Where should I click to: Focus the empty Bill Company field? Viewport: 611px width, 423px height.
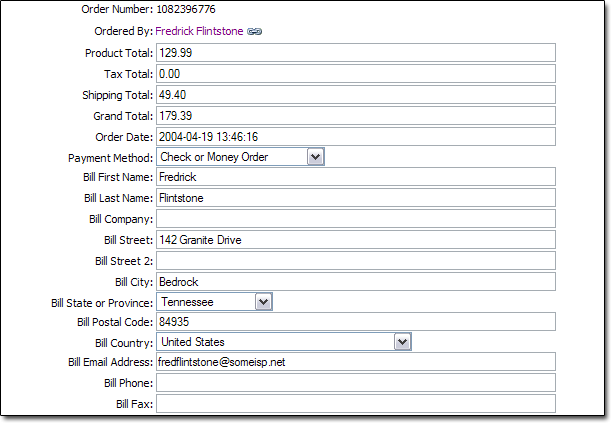(355, 219)
